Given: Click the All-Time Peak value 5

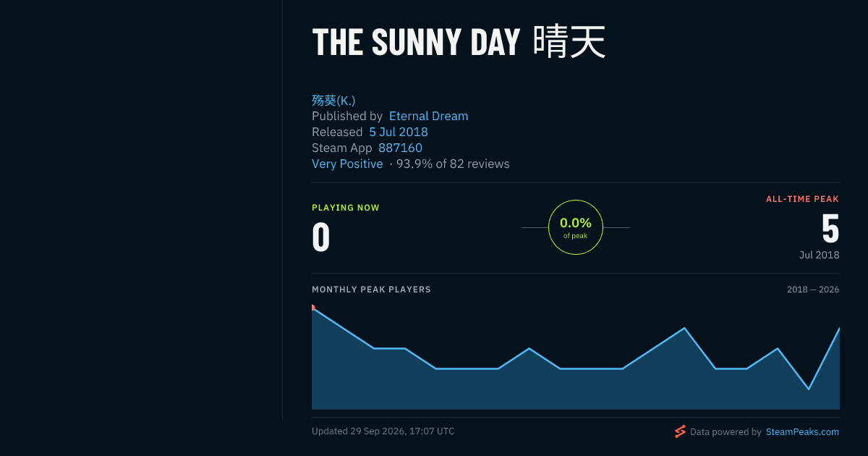Looking at the screenshot, I should (830, 229).
